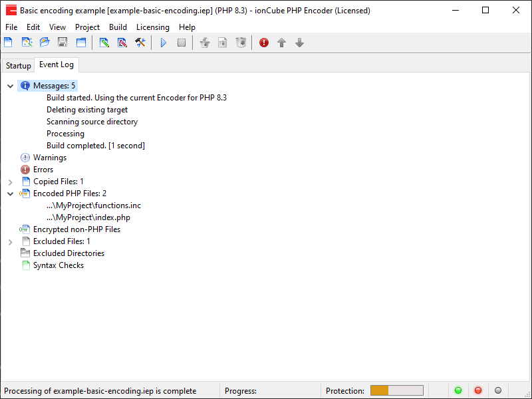Select the functions.inc encoded file entry
532x399 pixels.
94,205
